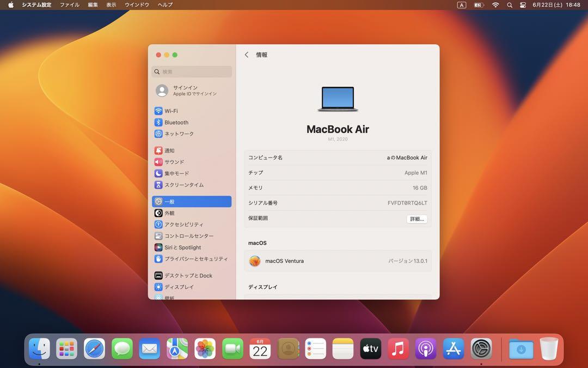588x368 pixels.
Task: Go back with the chevron next to 情報
Action: tap(247, 55)
